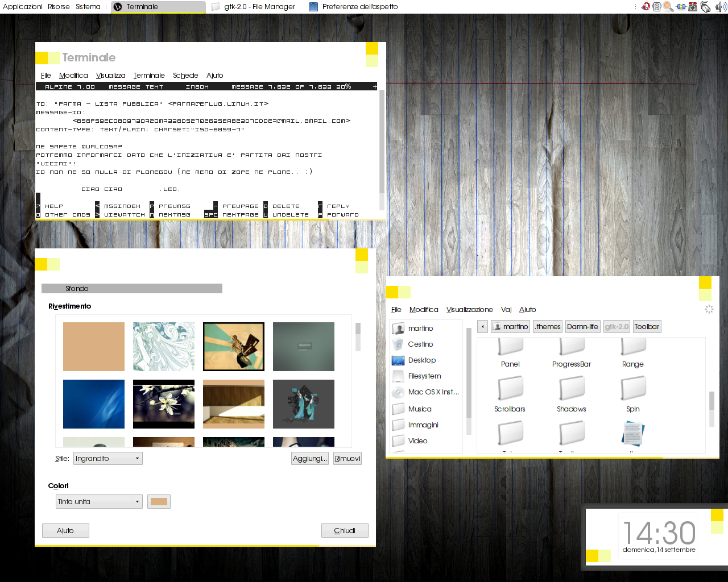Click the wallpaper list vertical scrollbar

pyautogui.click(x=358, y=337)
